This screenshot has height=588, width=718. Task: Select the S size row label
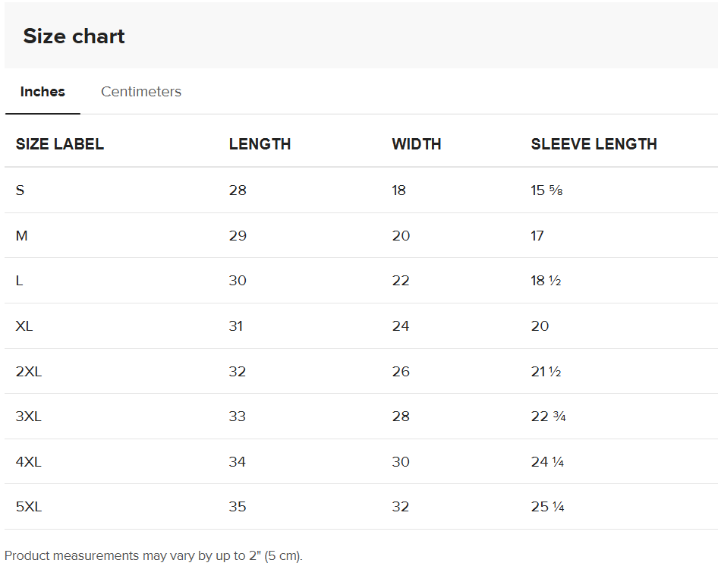20,190
